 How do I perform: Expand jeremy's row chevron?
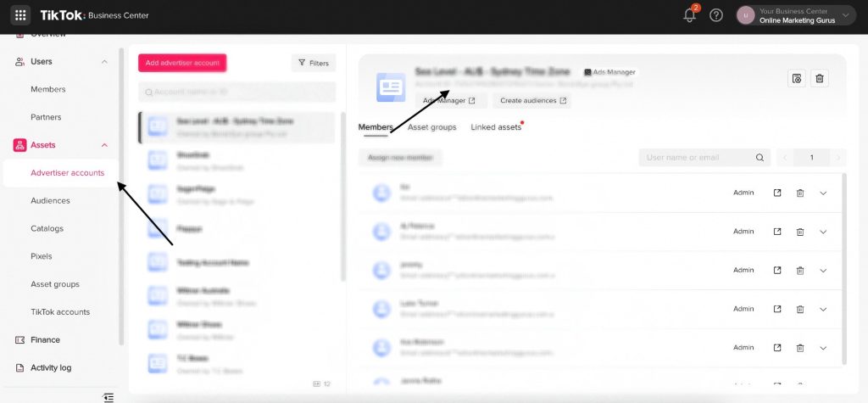pos(823,271)
